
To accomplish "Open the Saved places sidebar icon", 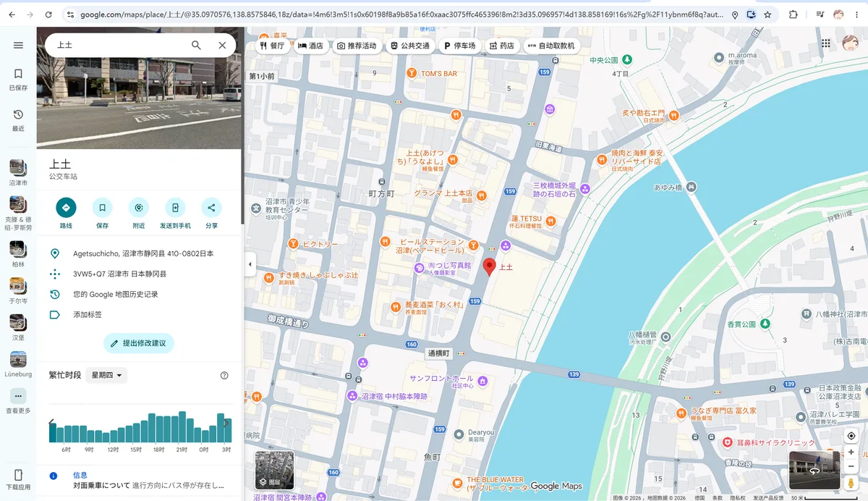I will coord(18,79).
